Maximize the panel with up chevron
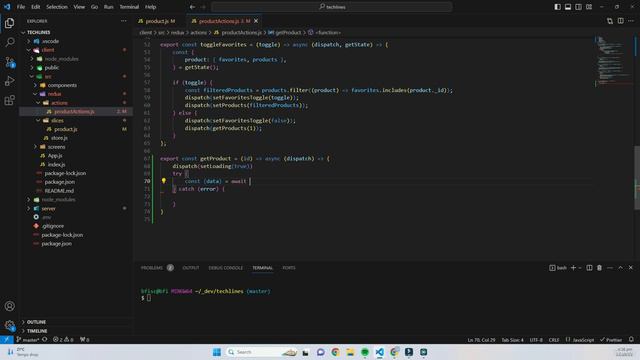Screen dimensions: 640x360 [x=620, y=268]
